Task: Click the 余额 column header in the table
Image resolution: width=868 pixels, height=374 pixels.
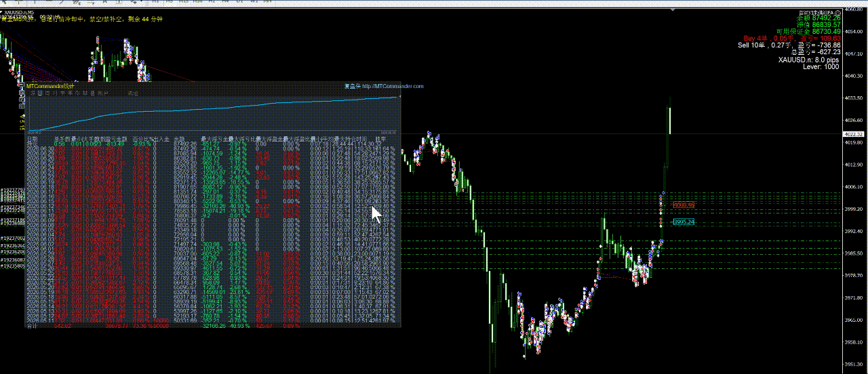Action: click(x=180, y=138)
